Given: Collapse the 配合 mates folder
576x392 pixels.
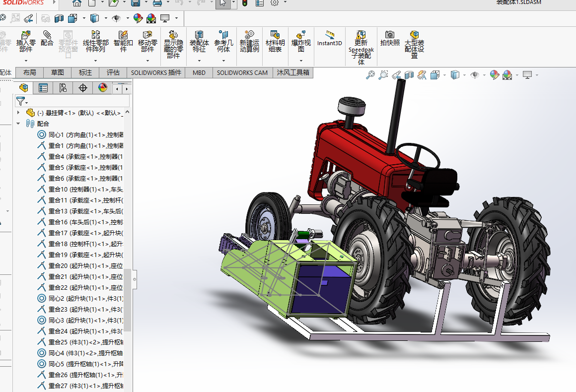Looking at the screenshot, I should (19, 124).
